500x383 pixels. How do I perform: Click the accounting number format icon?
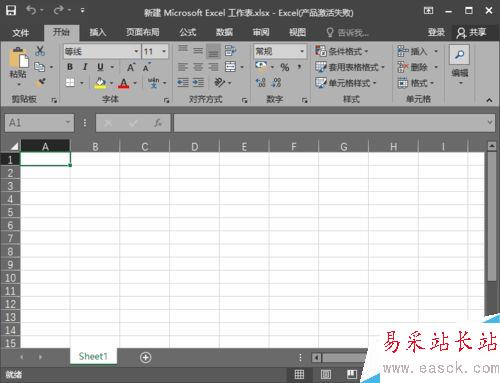click(261, 66)
